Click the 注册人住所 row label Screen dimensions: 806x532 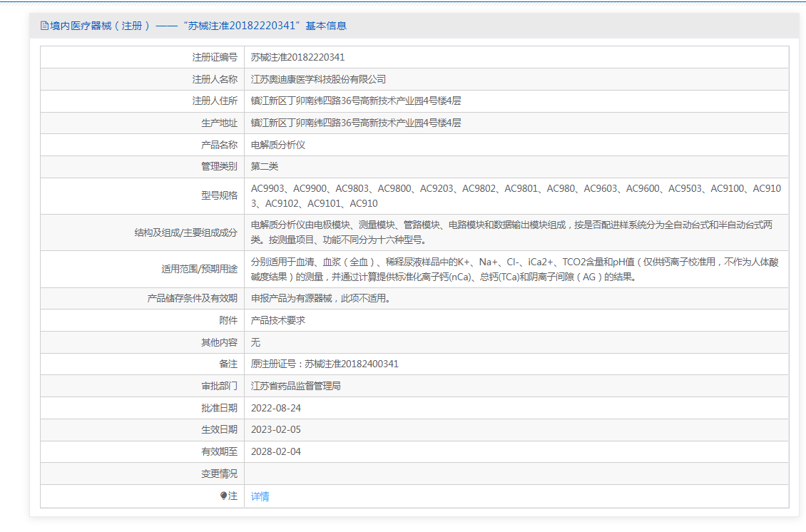coord(215,101)
